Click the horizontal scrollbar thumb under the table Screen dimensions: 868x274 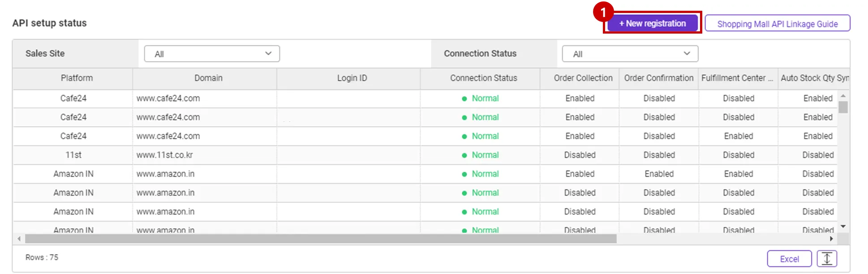click(321, 239)
